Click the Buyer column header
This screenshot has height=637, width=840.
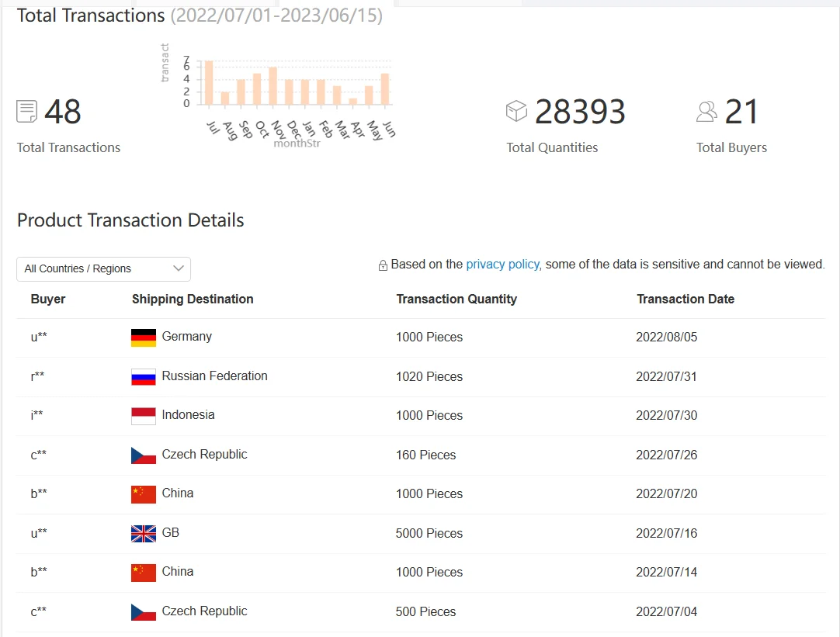coord(48,299)
